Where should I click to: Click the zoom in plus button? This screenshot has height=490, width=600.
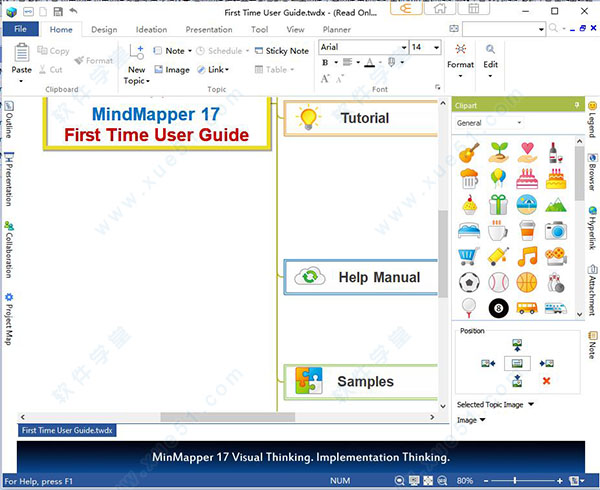pyautogui.click(x=560, y=481)
